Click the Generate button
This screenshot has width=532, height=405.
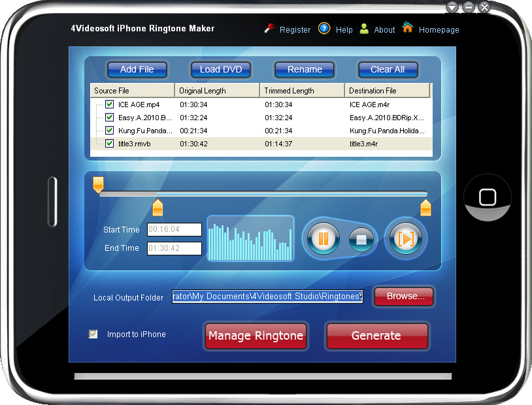click(376, 336)
